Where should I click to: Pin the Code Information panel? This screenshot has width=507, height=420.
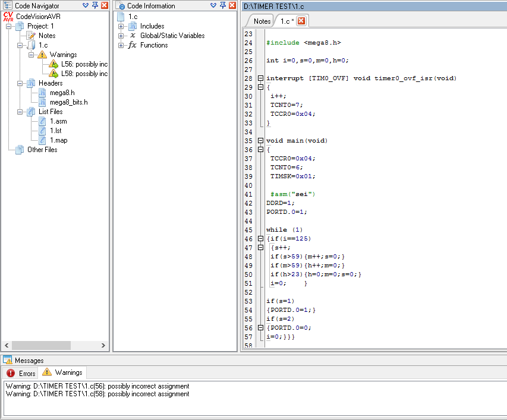pyautogui.click(x=223, y=5)
